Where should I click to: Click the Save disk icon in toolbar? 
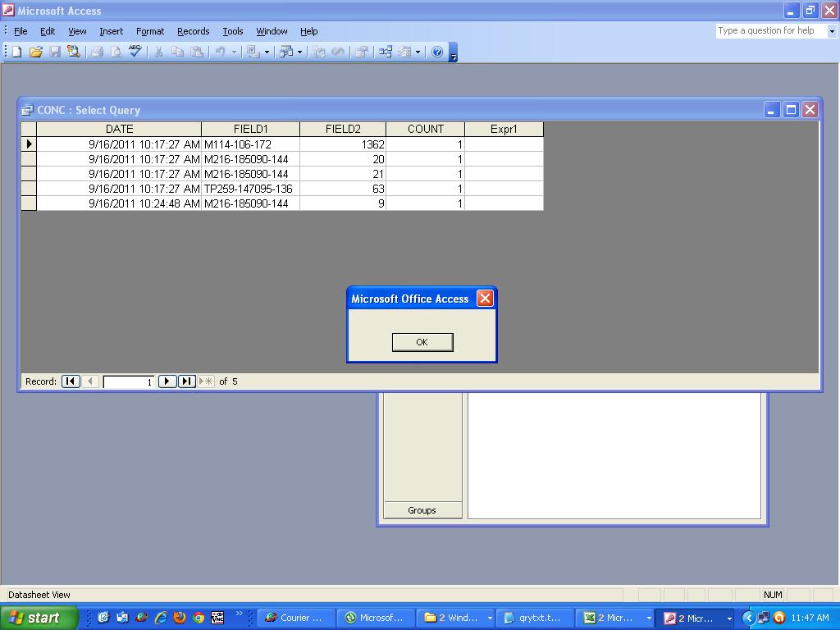click(55, 52)
